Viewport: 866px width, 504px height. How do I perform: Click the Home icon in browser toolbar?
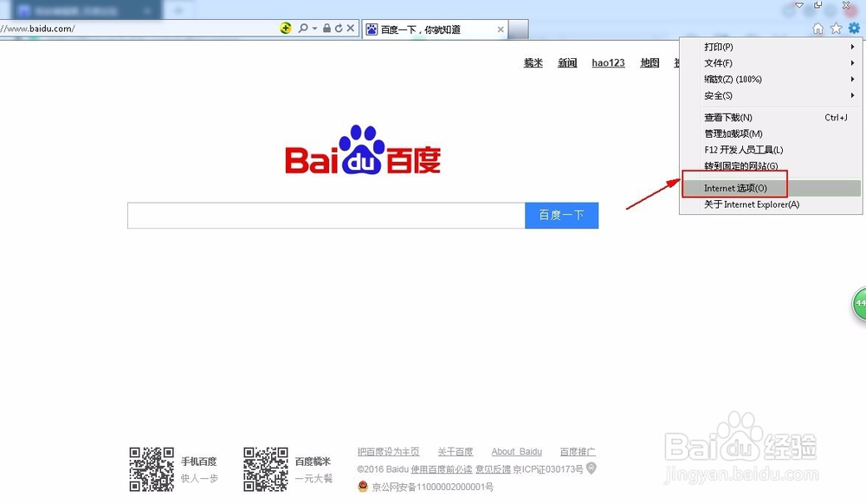[x=818, y=29]
